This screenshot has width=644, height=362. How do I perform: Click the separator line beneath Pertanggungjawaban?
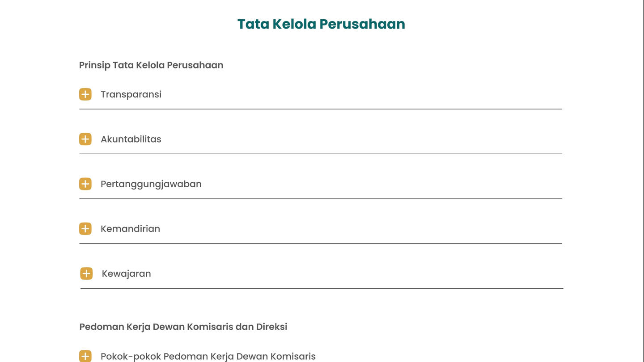tap(321, 198)
